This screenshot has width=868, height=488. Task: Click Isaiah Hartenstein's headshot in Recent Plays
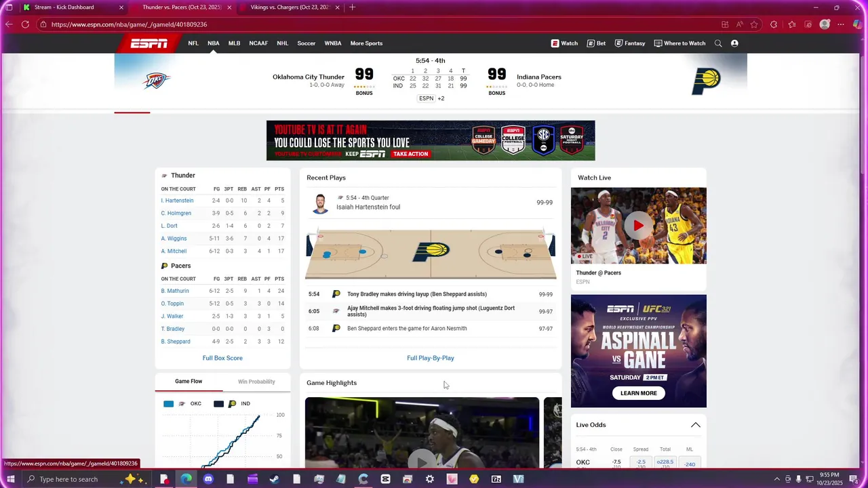pyautogui.click(x=320, y=203)
